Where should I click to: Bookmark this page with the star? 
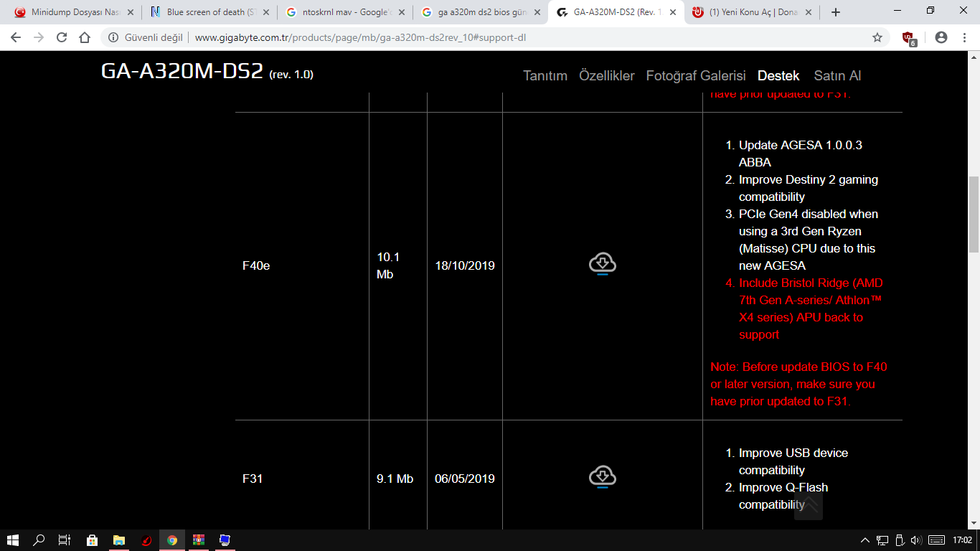[x=877, y=37]
